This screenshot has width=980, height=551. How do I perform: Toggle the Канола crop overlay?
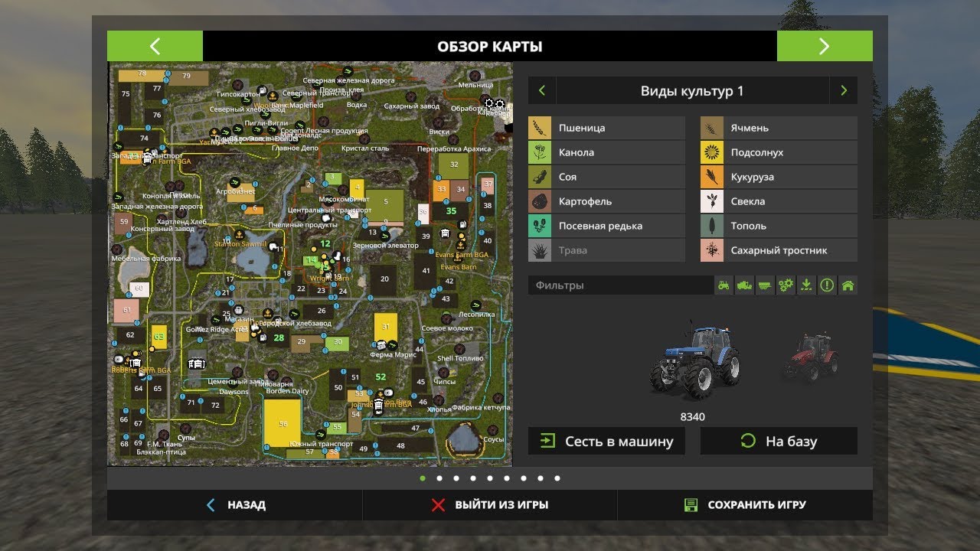(x=606, y=152)
